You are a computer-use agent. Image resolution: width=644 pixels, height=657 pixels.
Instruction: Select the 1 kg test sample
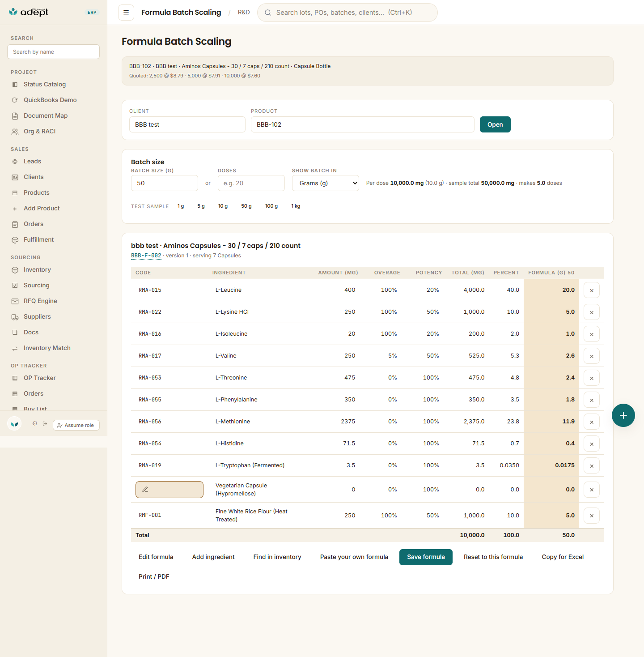296,206
